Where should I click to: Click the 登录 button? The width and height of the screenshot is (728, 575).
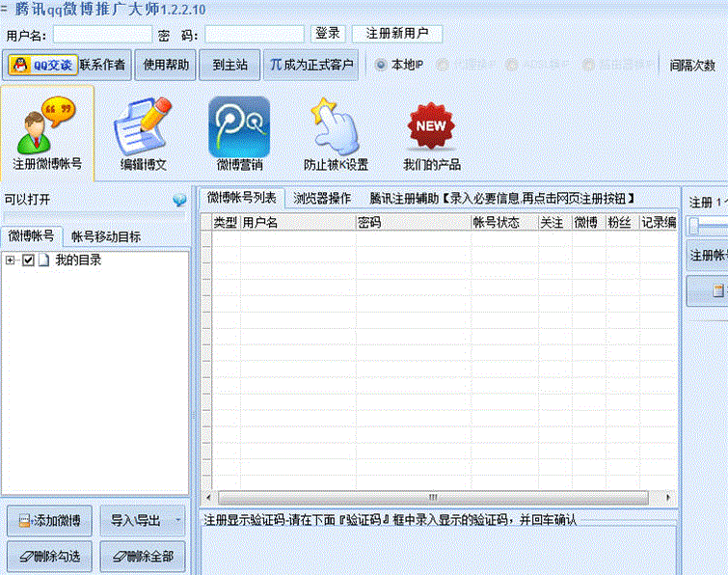(327, 34)
